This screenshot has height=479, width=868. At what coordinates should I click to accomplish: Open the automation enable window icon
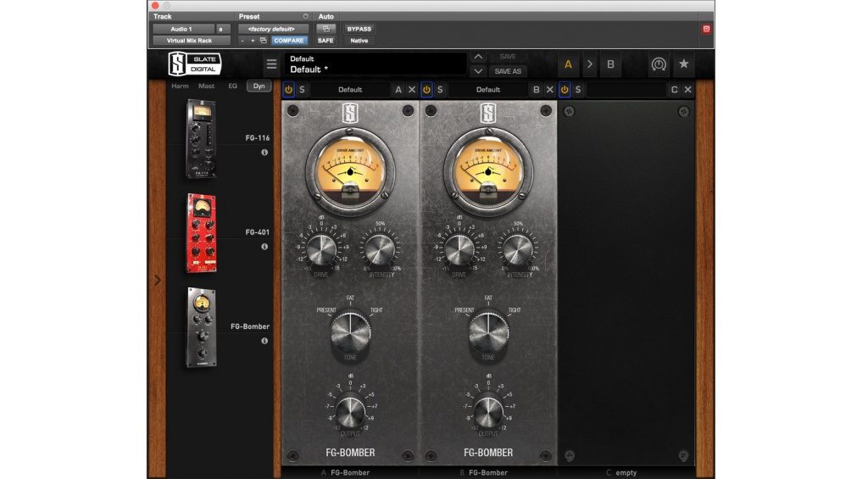point(325,29)
